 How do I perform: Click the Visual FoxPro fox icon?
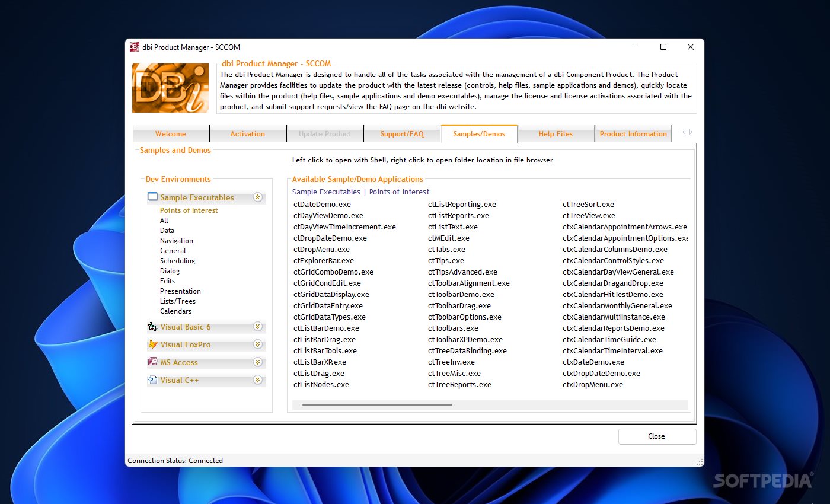pos(152,344)
